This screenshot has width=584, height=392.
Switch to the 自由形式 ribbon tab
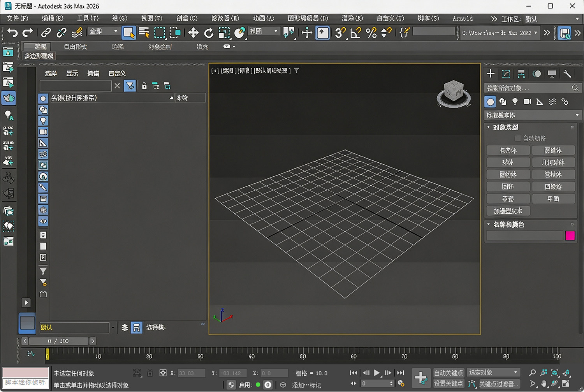76,47
